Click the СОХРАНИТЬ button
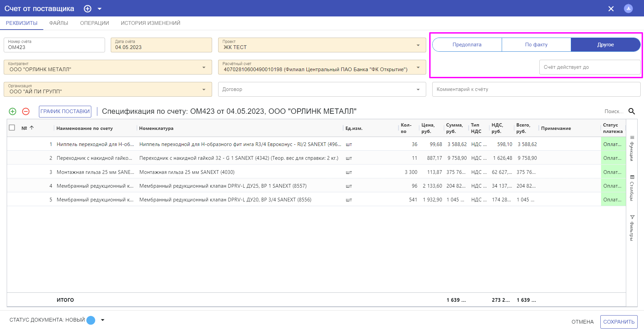 619,322
